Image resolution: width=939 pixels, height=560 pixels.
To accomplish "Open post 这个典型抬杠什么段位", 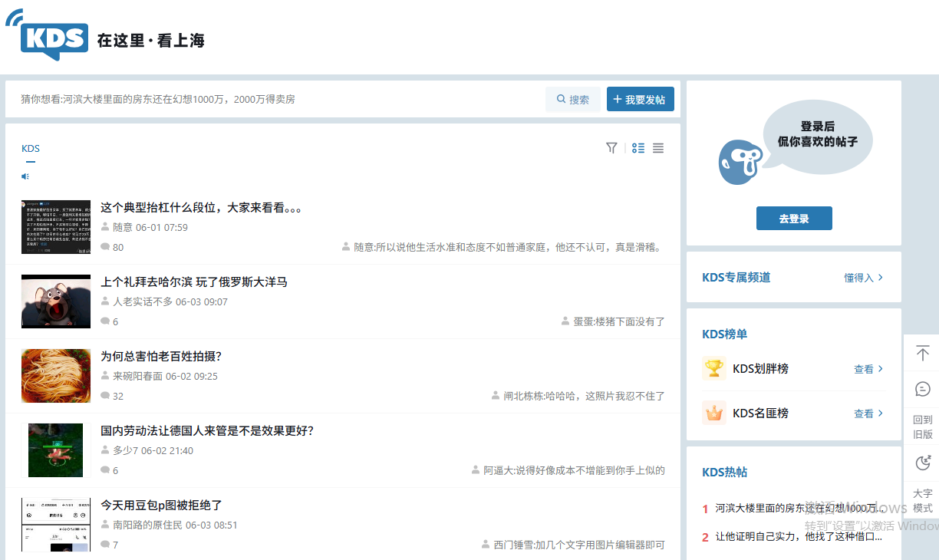I will coord(201,208).
